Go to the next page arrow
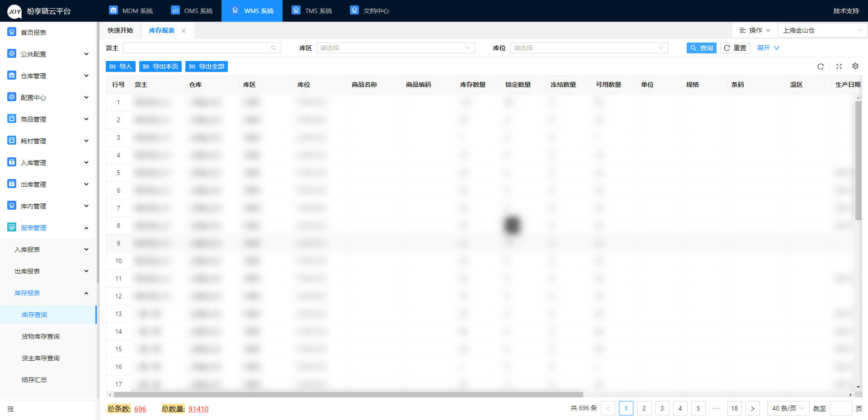Screen dimensions: 868x420 pos(753,408)
